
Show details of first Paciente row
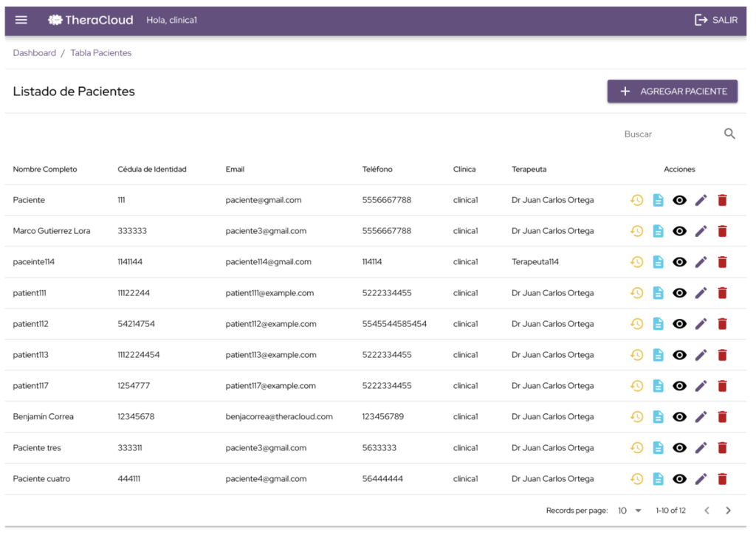pos(679,200)
